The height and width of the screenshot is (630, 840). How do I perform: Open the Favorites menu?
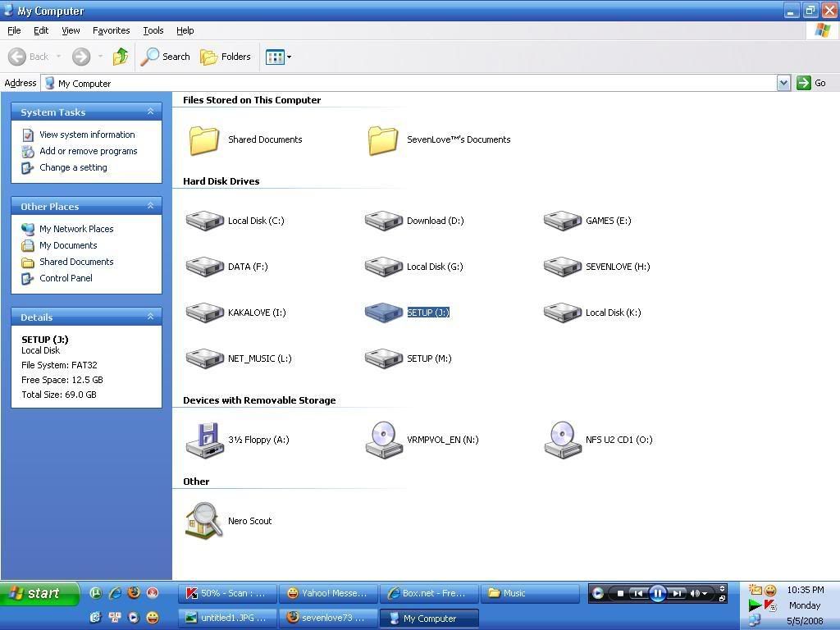tap(111, 30)
